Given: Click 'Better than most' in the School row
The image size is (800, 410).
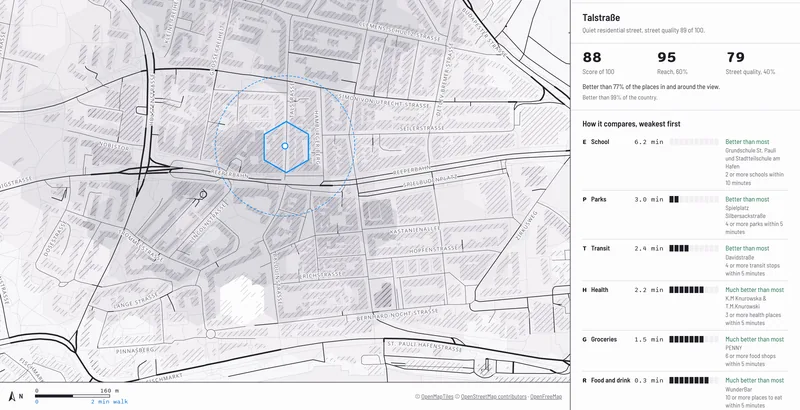Looking at the screenshot, I should click(747, 142).
